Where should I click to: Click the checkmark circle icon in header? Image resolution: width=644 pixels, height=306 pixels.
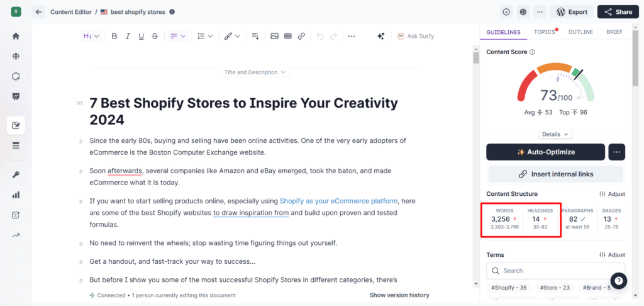click(506, 12)
